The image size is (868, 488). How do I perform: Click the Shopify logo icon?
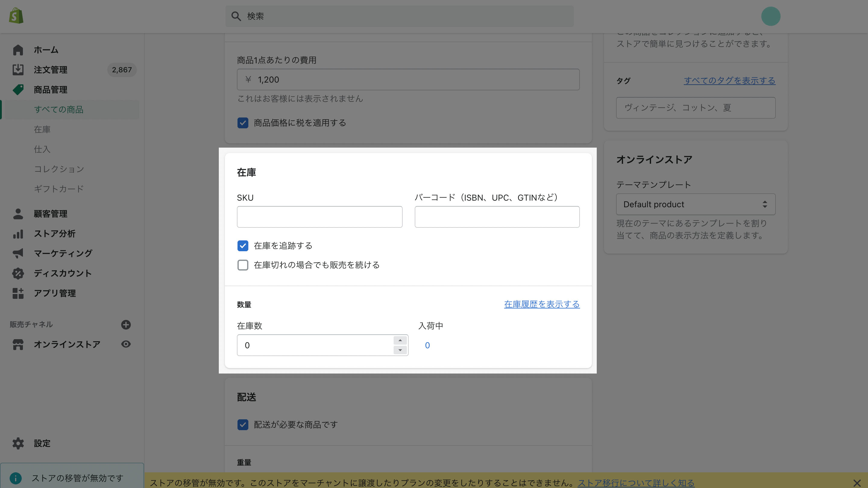16,16
